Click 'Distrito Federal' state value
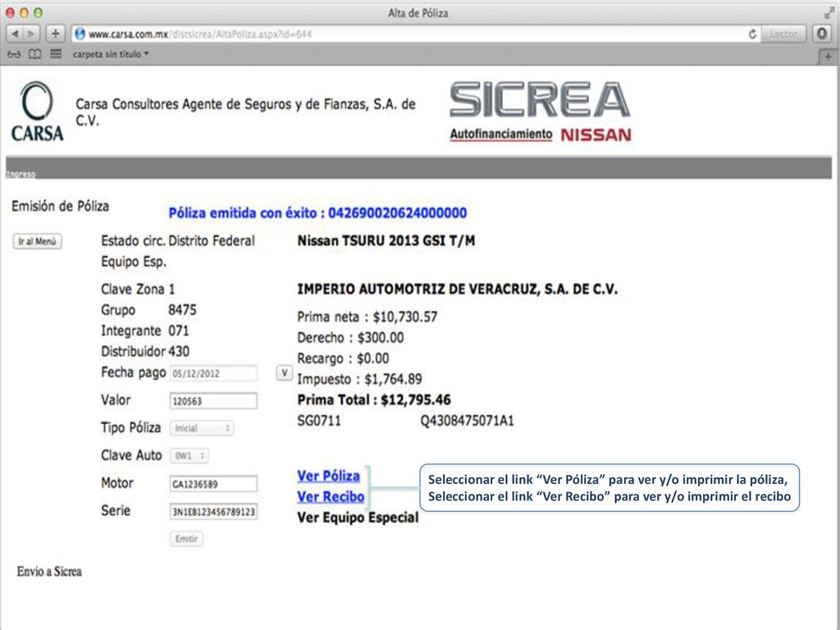 (212, 241)
